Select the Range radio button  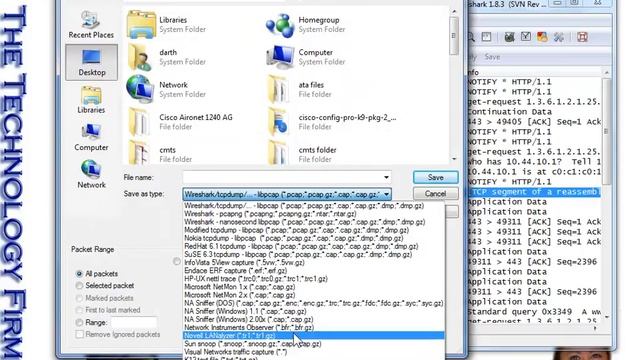tap(79, 322)
